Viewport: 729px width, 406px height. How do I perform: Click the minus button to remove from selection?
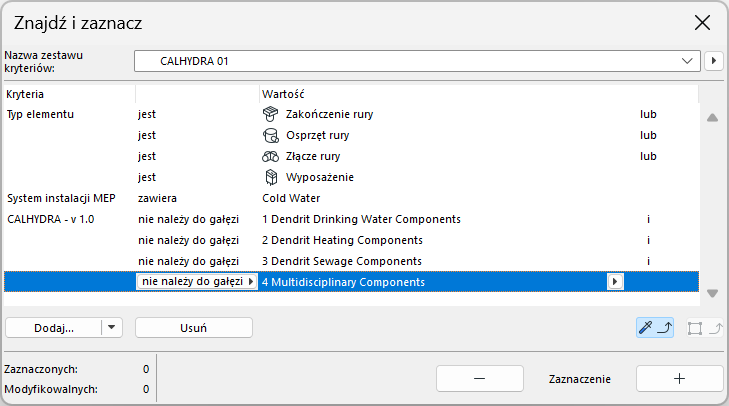click(x=479, y=379)
